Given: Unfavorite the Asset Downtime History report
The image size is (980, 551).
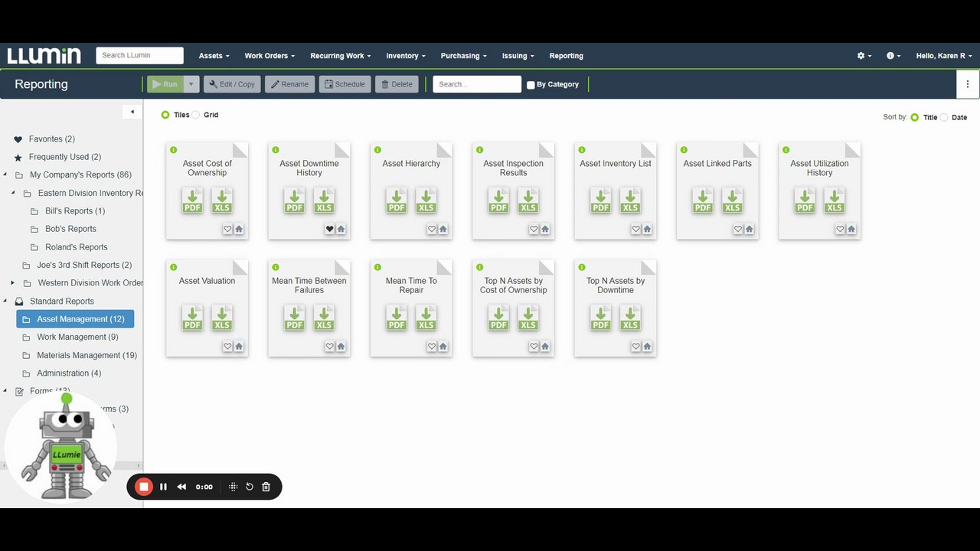Looking at the screenshot, I should (x=330, y=229).
